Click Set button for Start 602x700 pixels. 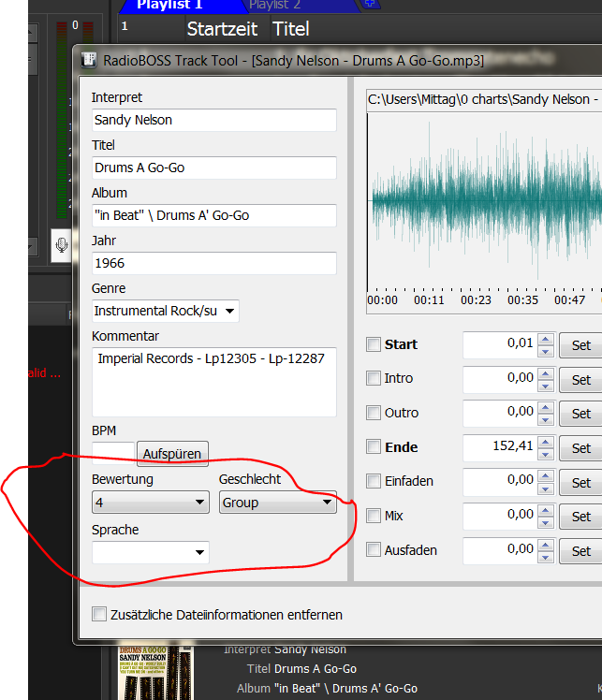580,345
